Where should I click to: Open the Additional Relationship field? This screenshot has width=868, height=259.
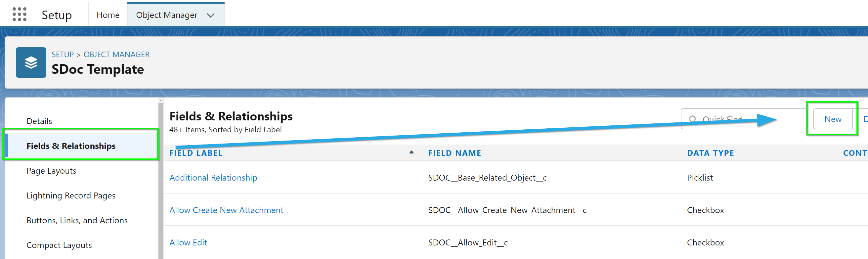[x=213, y=178]
